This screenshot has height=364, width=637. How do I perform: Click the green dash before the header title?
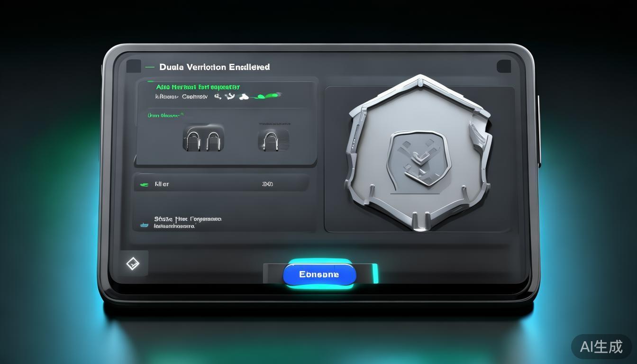[150, 67]
